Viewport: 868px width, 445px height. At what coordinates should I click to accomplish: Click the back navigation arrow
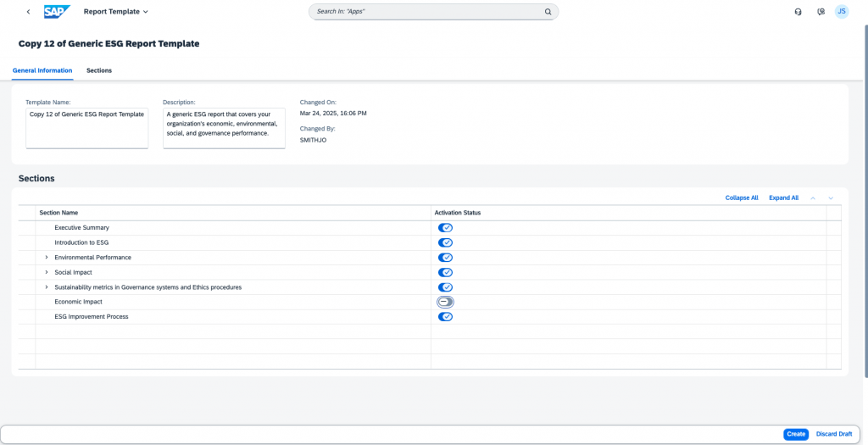click(28, 12)
